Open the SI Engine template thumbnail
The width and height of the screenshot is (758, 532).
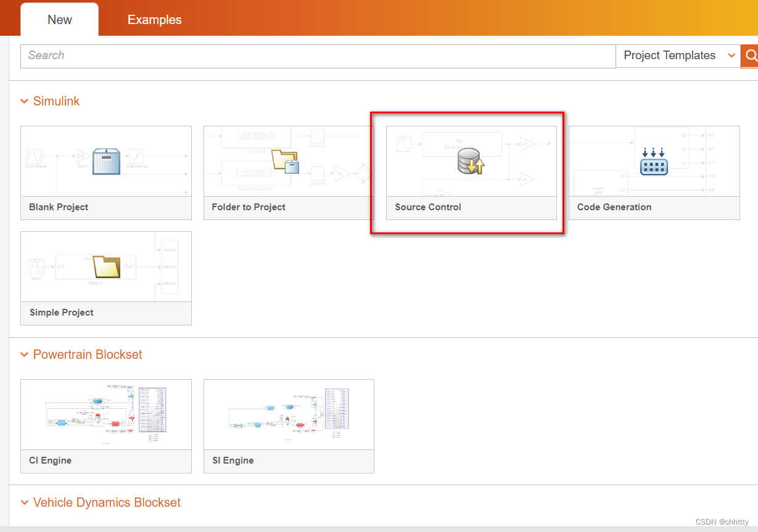[289, 414]
